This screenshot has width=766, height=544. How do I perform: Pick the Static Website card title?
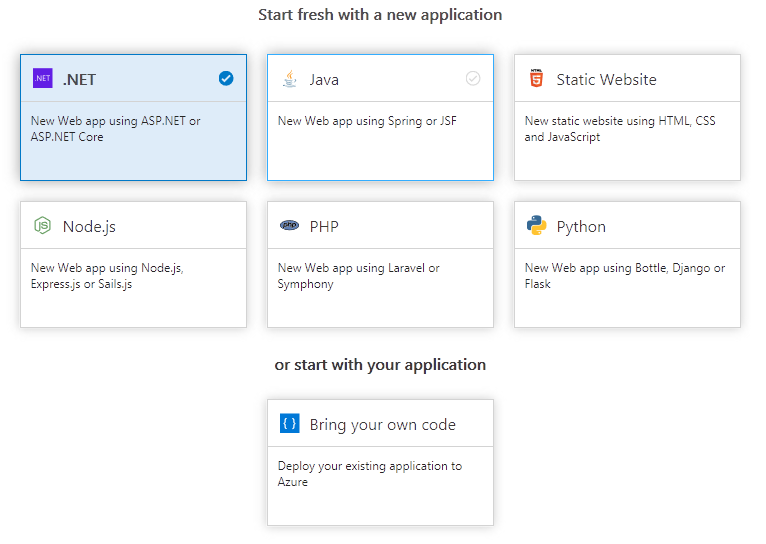[606, 80]
